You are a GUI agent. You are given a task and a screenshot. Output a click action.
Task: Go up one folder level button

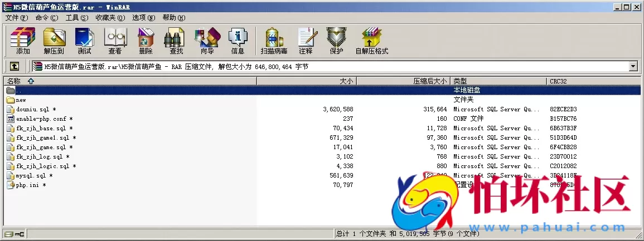coord(14,66)
